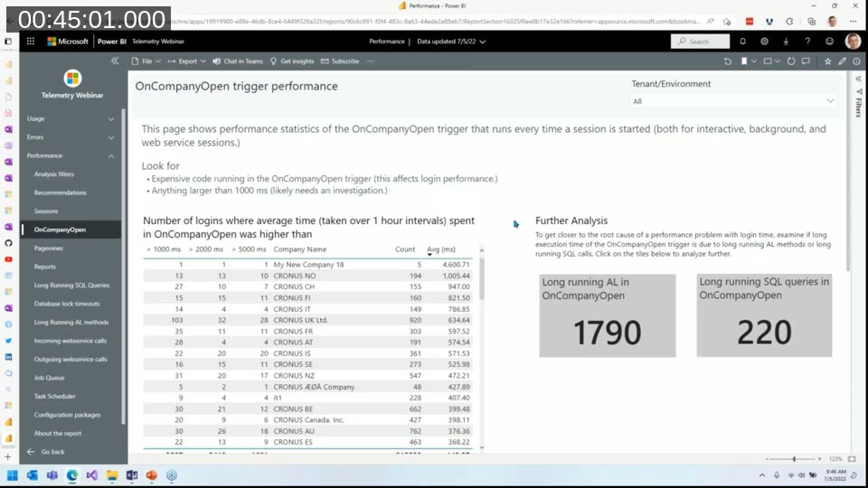The width and height of the screenshot is (868, 488).
Task: Click the download arrow icon
Action: point(786,42)
